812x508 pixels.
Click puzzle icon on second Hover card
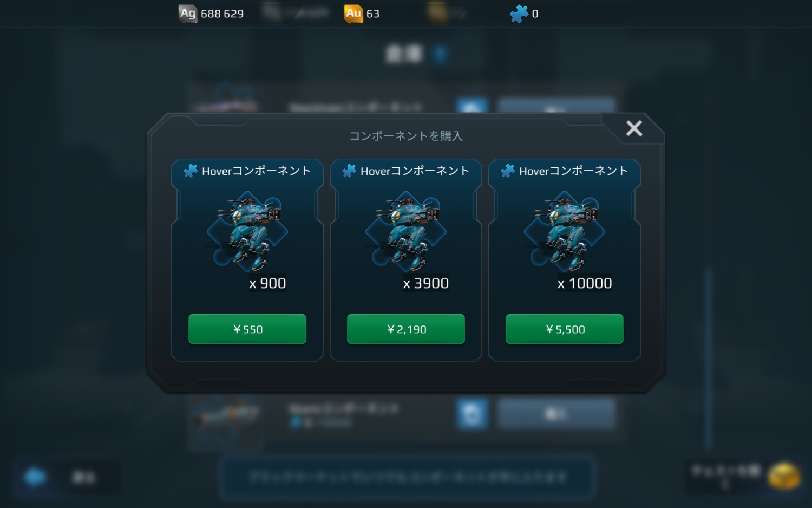(x=349, y=171)
